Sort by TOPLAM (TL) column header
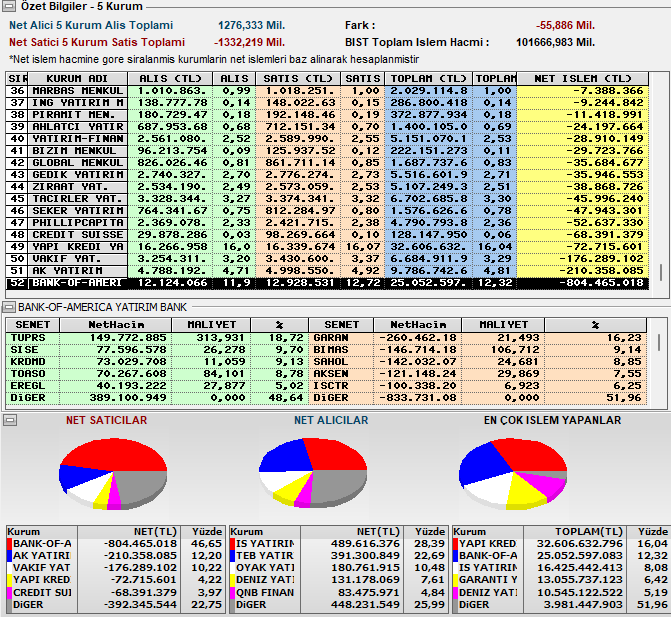The width and height of the screenshot is (671, 617). click(428, 79)
